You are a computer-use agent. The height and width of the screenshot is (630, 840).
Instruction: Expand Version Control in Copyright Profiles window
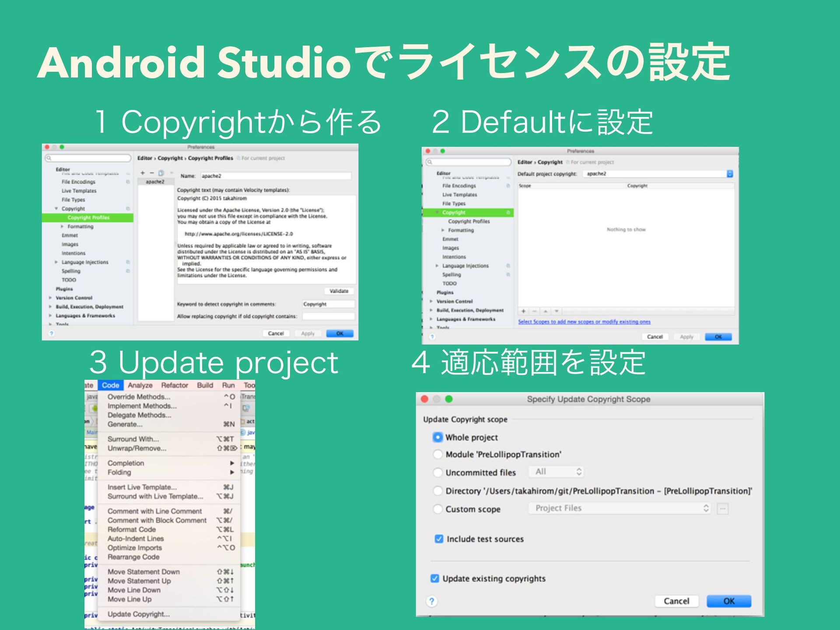coord(50,298)
